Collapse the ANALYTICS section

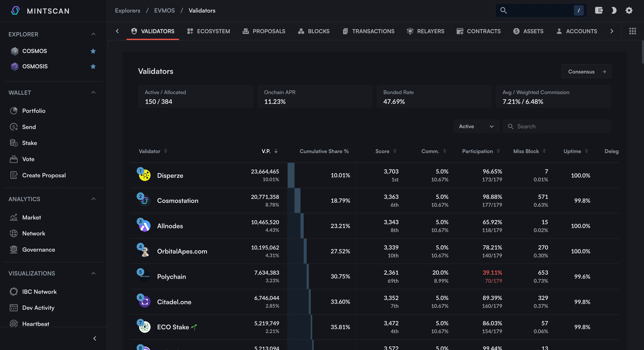(x=93, y=199)
